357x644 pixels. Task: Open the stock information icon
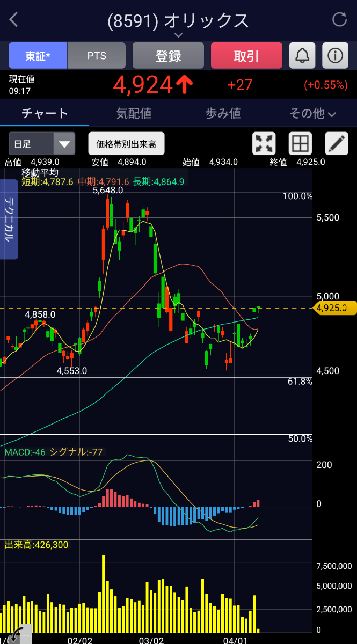coord(336,55)
